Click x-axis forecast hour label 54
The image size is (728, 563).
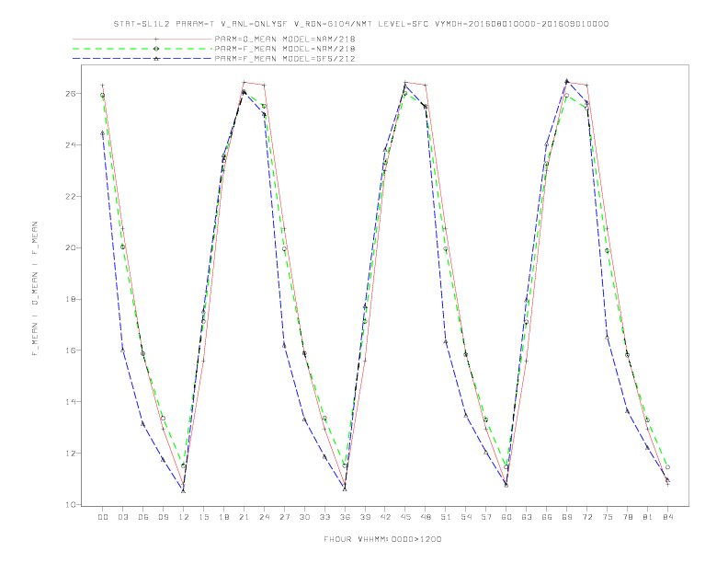point(466,517)
